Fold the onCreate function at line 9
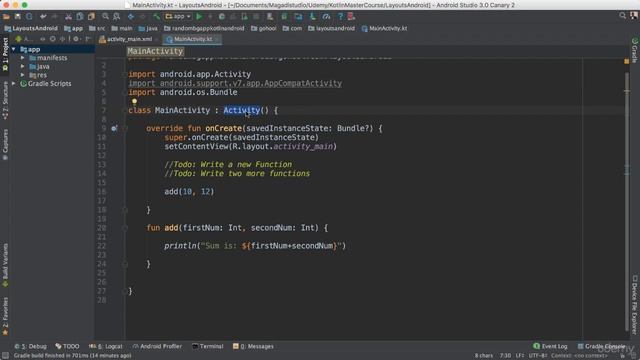This screenshot has height=360, width=640. [125, 129]
